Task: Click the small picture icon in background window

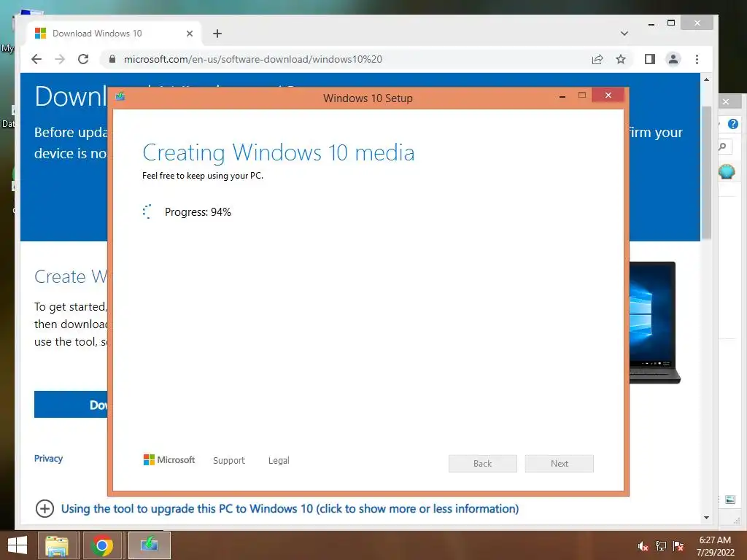Action: pos(729,499)
